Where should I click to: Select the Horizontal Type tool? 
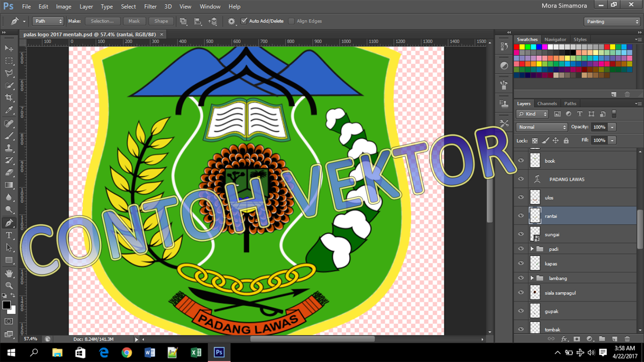(x=9, y=235)
